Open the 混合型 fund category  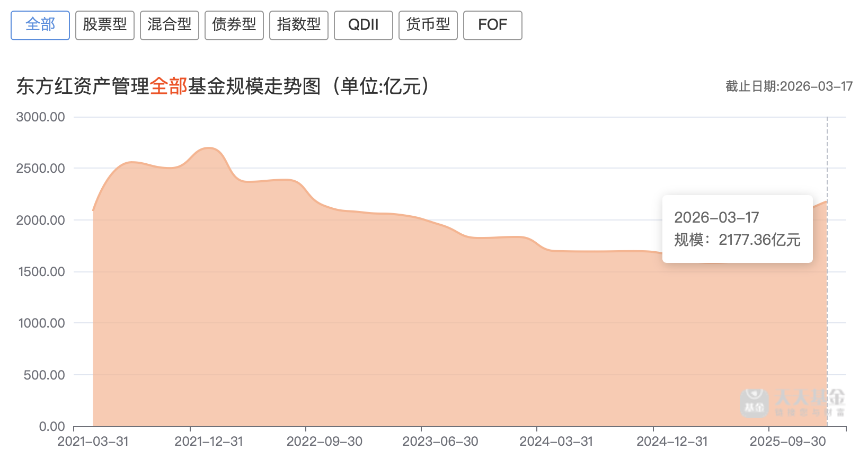[170, 25]
